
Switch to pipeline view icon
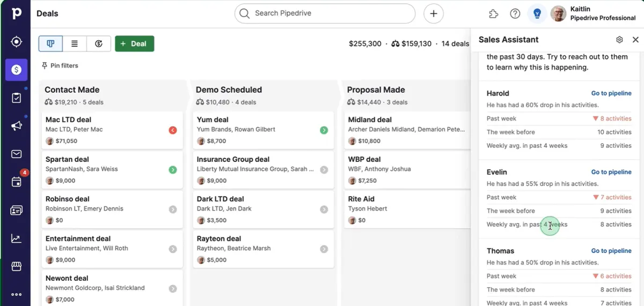50,43
